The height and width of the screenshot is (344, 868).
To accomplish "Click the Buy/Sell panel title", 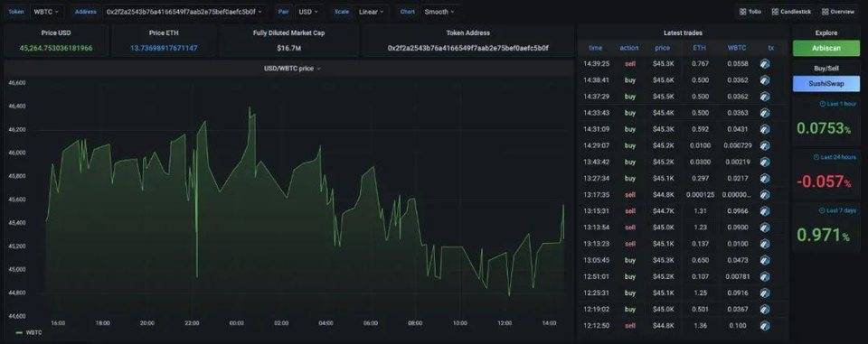I will coord(826,69).
